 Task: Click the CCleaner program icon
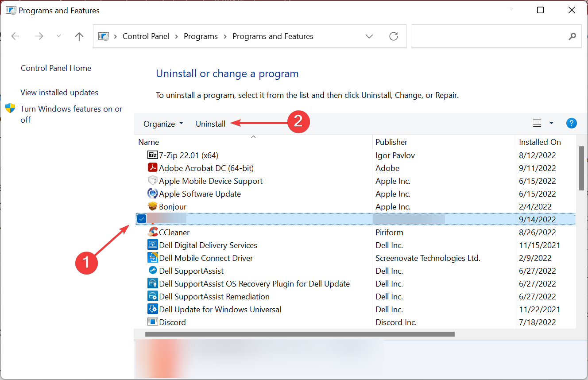[153, 232]
